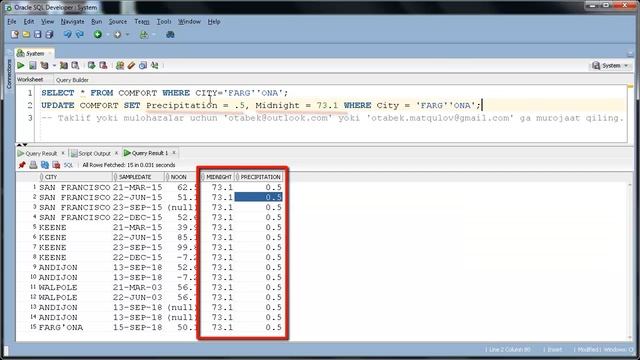The height and width of the screenshot is (360, 640).
Task: Close the Query Result 1 tab
Action: pyautogui.click(x=174, y=153)
